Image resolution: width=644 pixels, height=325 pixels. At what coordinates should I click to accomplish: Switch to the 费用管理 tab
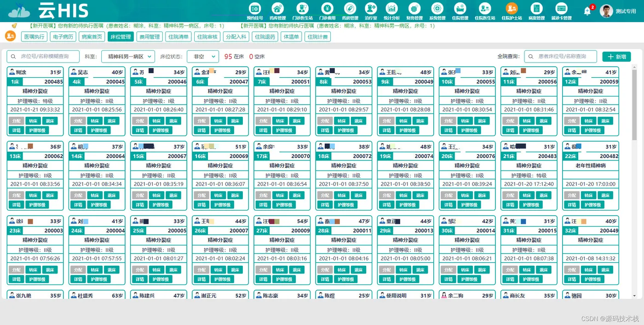point(149,37)
